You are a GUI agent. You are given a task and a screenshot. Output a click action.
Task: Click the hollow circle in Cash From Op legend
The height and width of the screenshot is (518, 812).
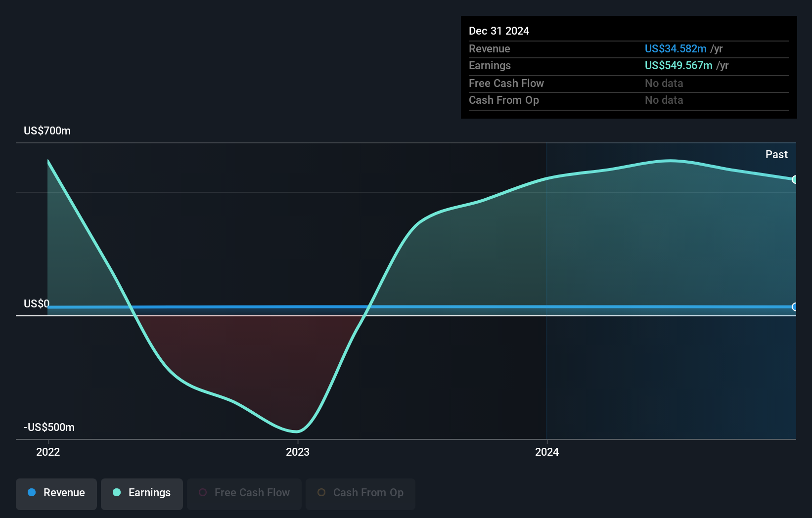tap(321, 492)
